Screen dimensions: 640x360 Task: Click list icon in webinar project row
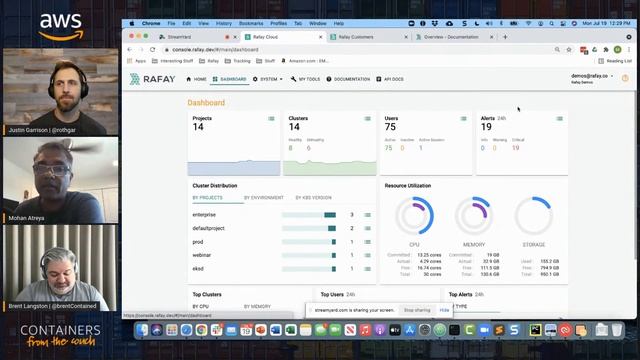coord(367,255)
